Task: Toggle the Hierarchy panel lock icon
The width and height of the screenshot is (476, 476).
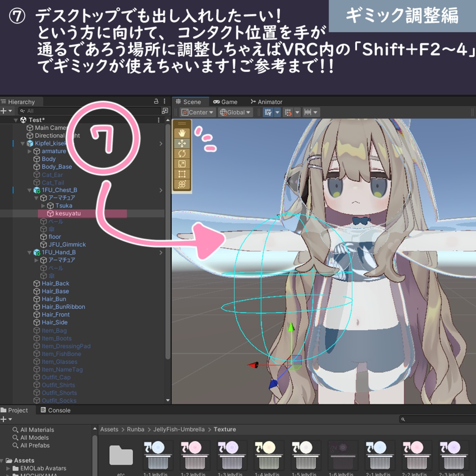Action: click(x=156, y=101)
